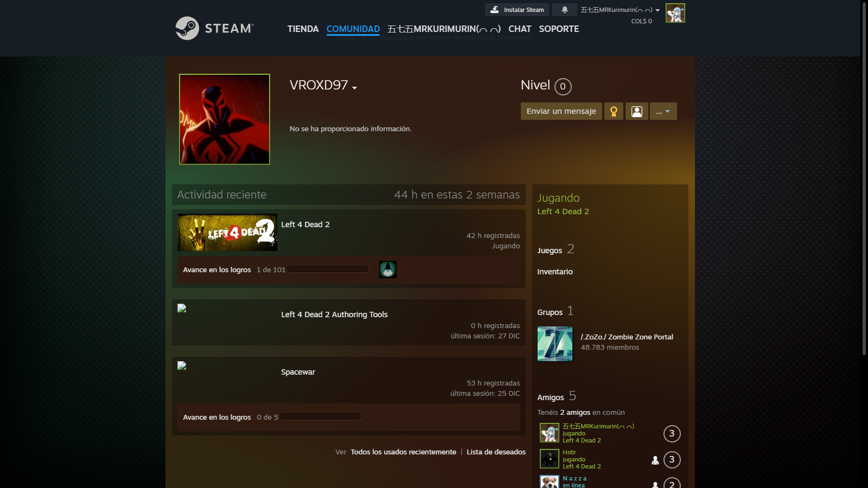The image size is (868, 488).
Task: Click level 3 badge next to MRKurimurin
Action: pyautogui.click(x=672, y=433)
